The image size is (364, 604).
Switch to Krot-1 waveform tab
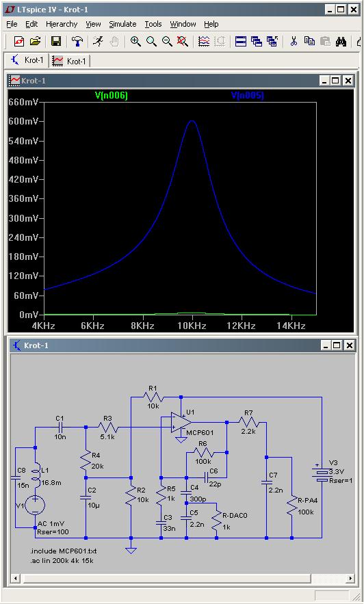click(70, 61)
